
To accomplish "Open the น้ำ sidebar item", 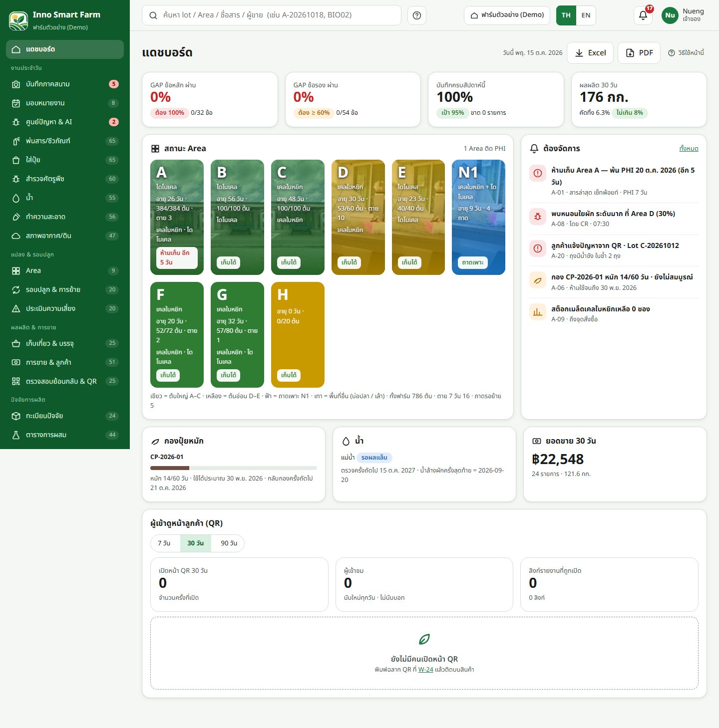I will point(65,198).
